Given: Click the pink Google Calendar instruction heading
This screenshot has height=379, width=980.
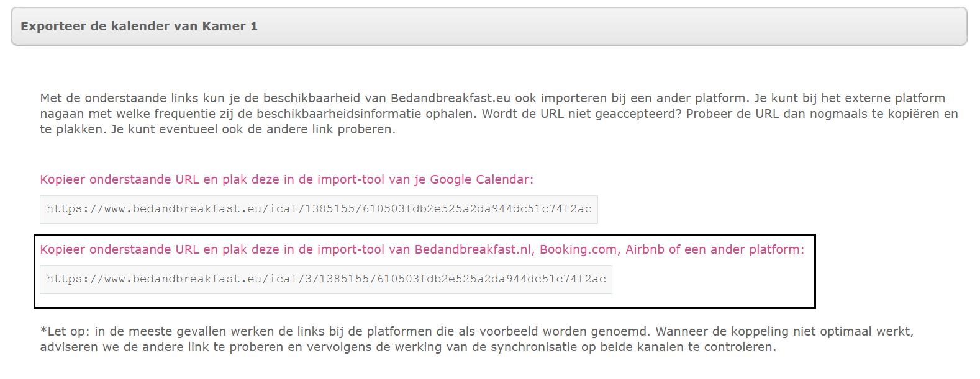Looking at the screenshot, I should click(286, 180).
